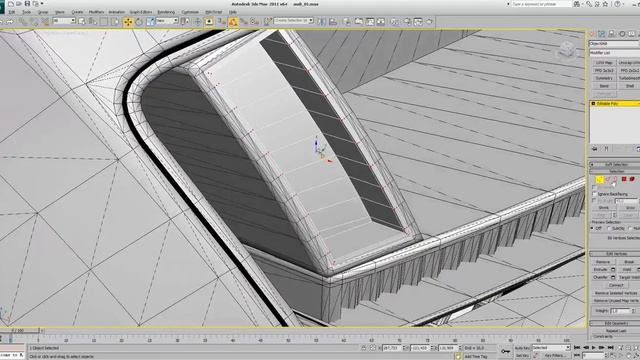
Task: Open the Modifier List dropdown
Action: click(614, 53)
